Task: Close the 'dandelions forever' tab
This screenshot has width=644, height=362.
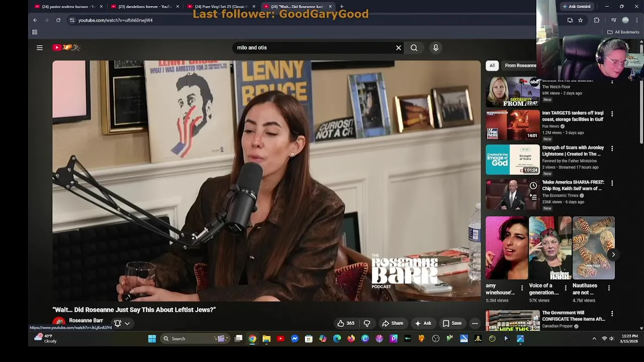Action: coord(178,7)
